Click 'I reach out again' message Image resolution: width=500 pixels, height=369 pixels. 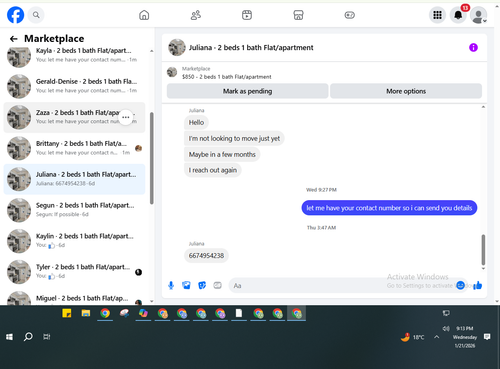(x=213, y=170)
